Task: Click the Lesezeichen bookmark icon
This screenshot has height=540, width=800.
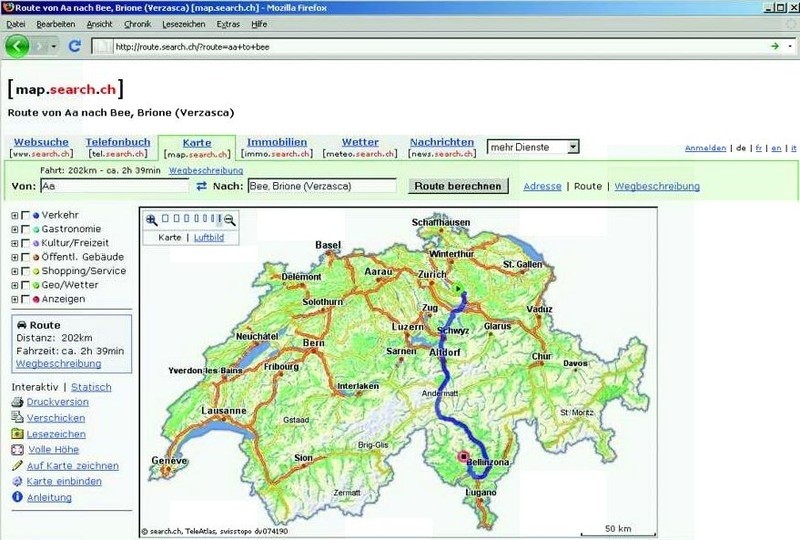Action: tap(17, 434)
